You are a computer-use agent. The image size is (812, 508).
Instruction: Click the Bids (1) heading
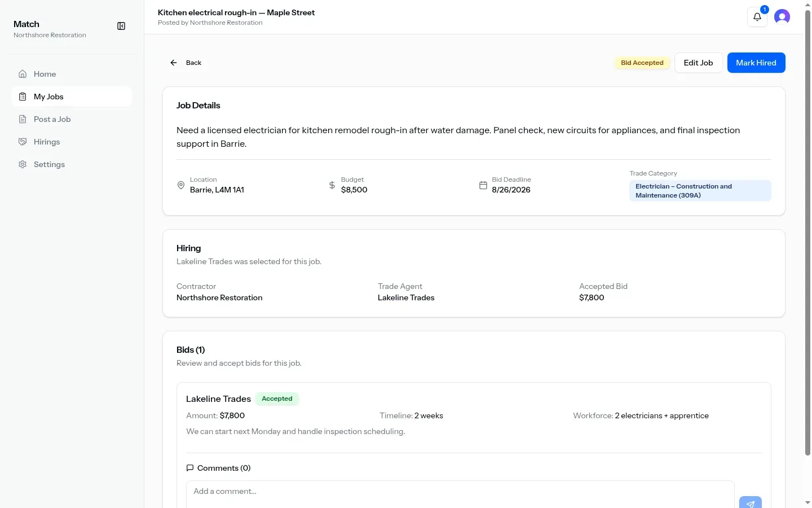click(191, 350)
